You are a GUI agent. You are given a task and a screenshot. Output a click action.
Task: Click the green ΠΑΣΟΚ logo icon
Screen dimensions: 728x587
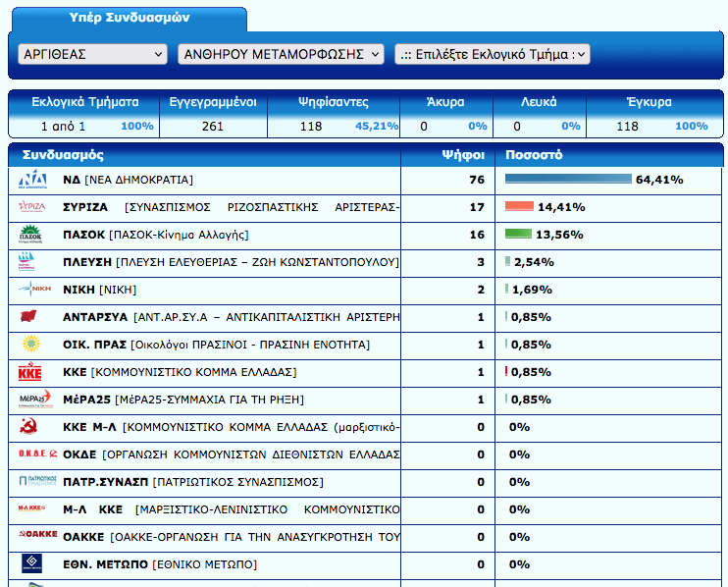coord(32,235)
